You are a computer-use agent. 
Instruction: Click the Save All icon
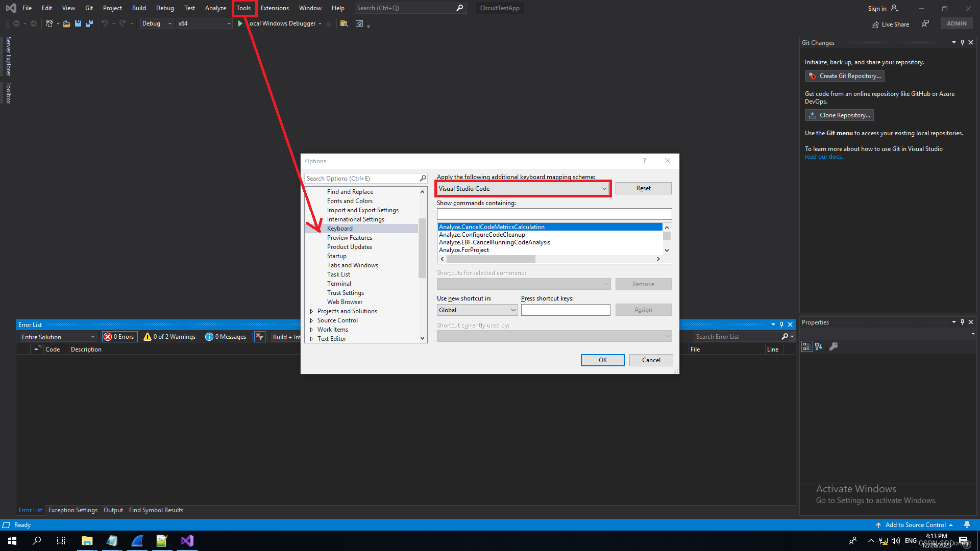[x=89, y=23]
